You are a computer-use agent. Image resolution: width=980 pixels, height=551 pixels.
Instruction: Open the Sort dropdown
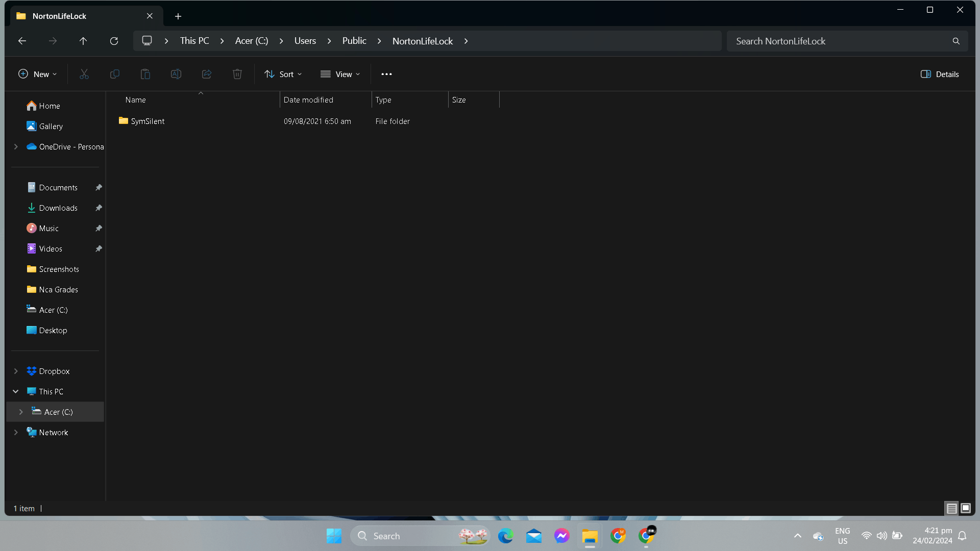(x=283, y=74)
